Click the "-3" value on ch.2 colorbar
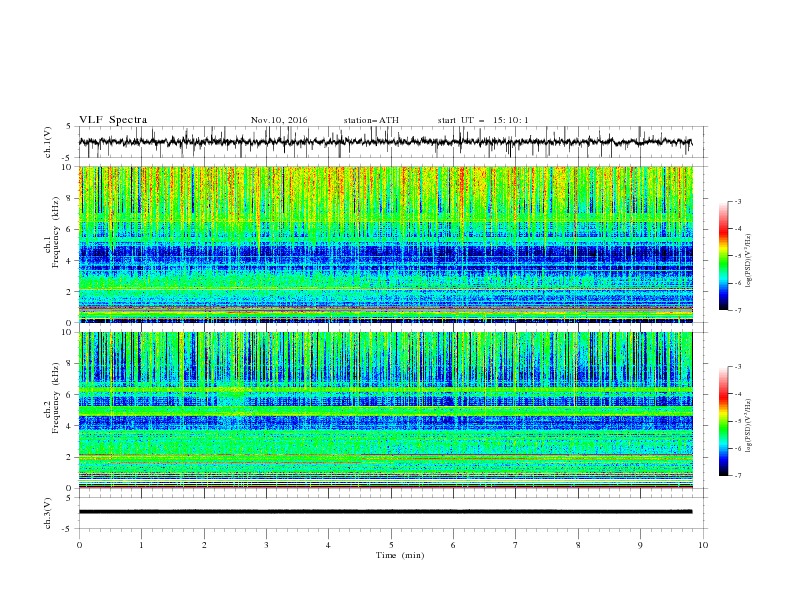This screenshot has width=792, height=612. tap(737, 367)
